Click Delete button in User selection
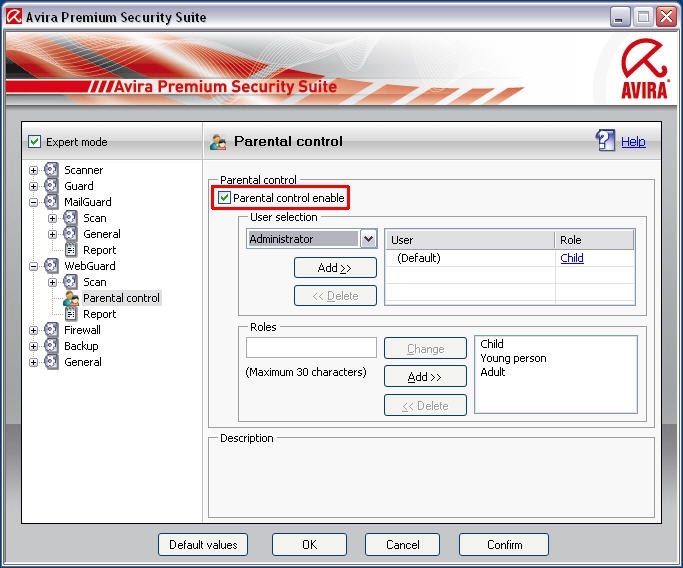Viewport: 683px width, 568px height. 335,296
